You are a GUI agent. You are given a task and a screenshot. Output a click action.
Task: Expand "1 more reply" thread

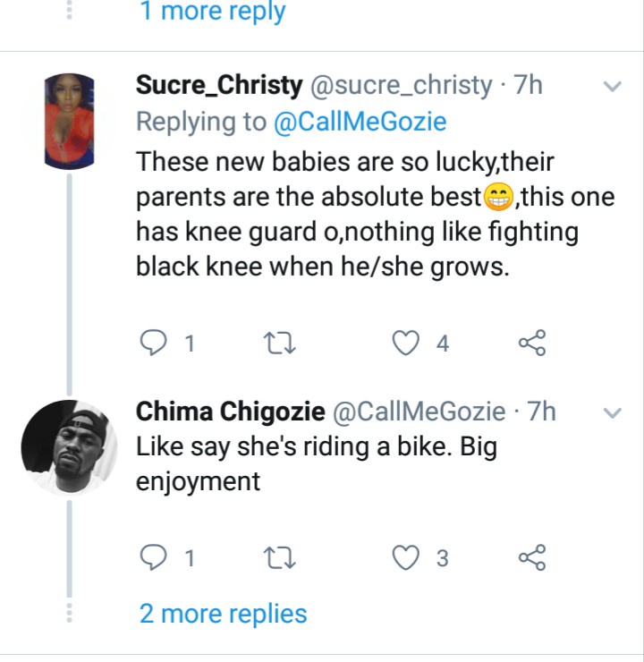point(212,13)
